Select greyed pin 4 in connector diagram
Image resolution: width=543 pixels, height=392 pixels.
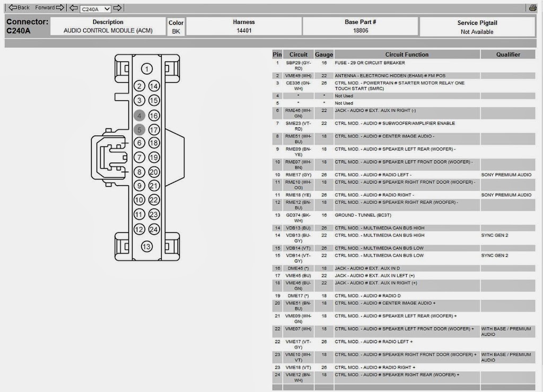(x=139, y=116)
